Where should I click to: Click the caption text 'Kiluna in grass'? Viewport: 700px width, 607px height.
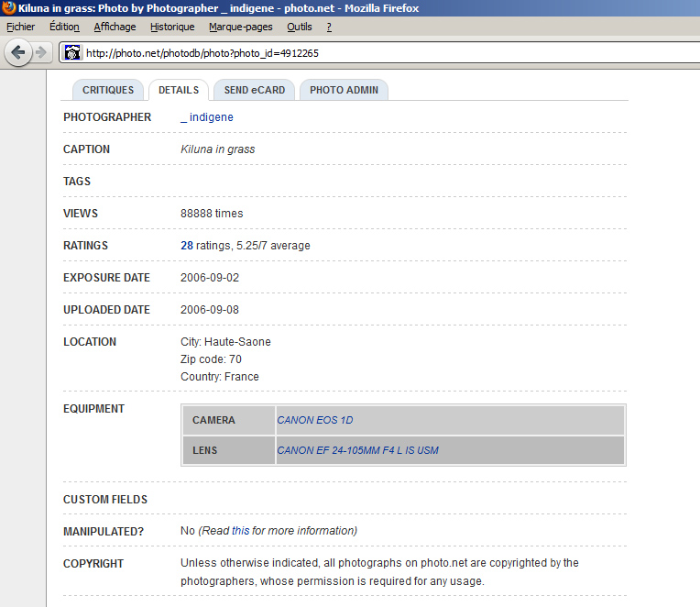(x=217, y=149)
